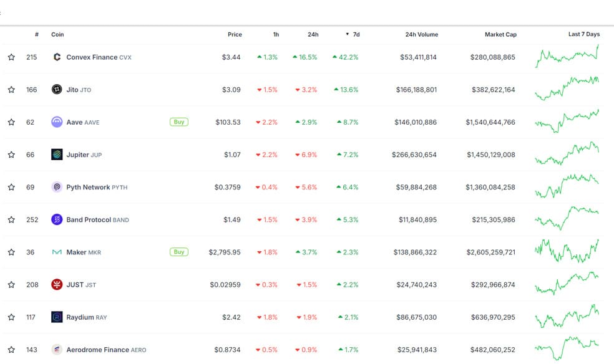Screen dimensions: 614x364
Task: Open JUST JST coin page
Action: click(x=81, y=284)
